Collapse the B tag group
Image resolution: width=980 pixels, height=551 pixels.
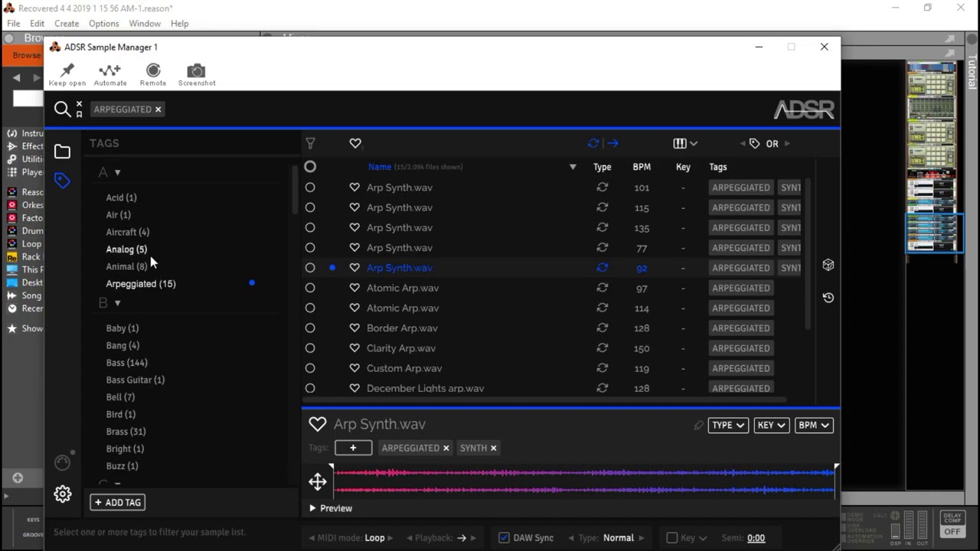pyautogui.click(x=117, y=303)
